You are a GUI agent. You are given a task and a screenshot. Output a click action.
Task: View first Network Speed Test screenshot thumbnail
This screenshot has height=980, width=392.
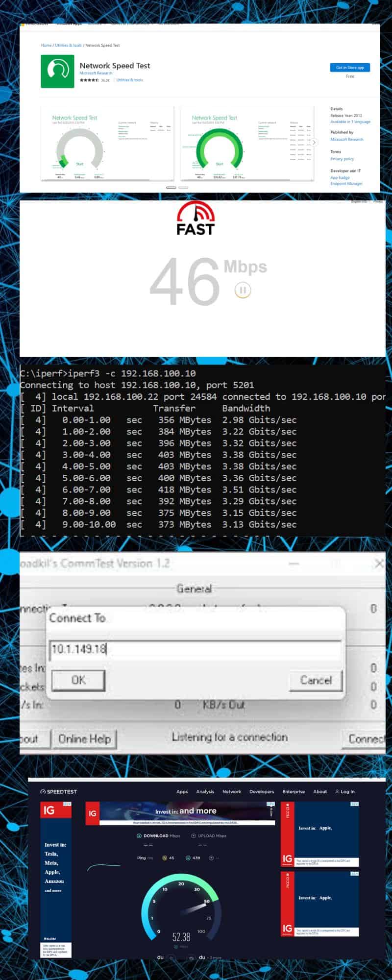point(107,144)
